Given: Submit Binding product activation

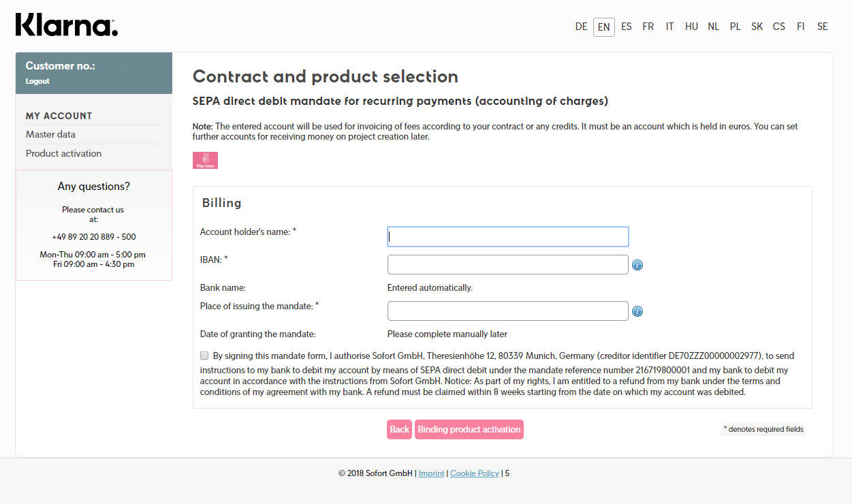Looking at the screenshot, I should pyautogui.click(x=469, y=429).
